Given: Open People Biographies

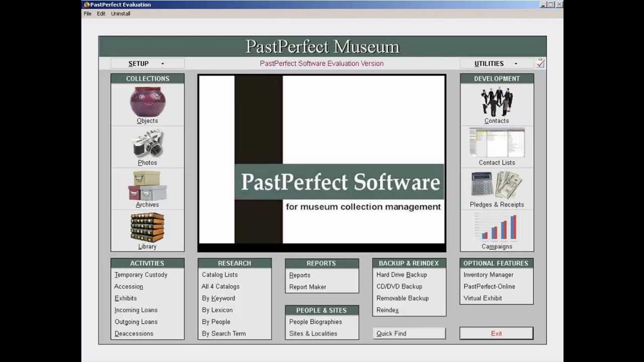Looking at the screenshot, I should pyautogui.click(x=315, y=322).
